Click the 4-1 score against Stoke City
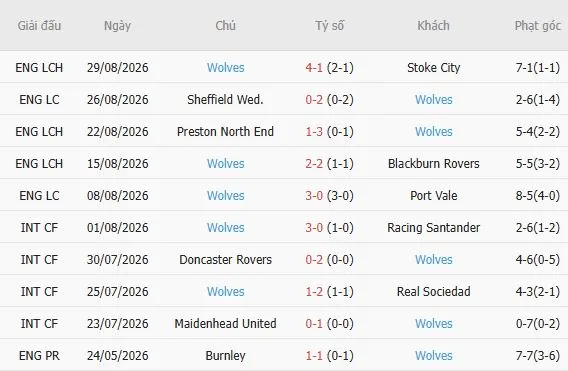568x371 pixels. click(314, 67)
